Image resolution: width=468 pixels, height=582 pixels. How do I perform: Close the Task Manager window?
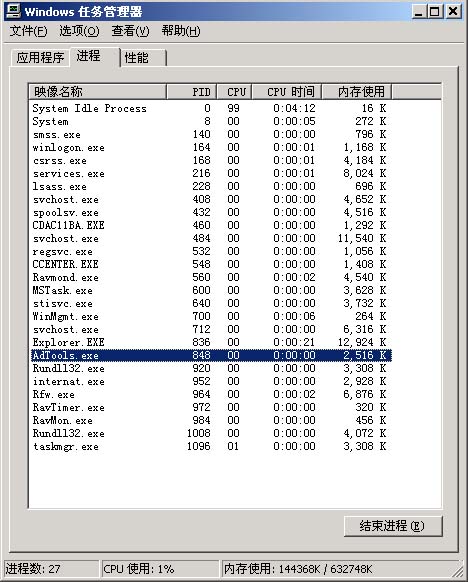(453, 12)
